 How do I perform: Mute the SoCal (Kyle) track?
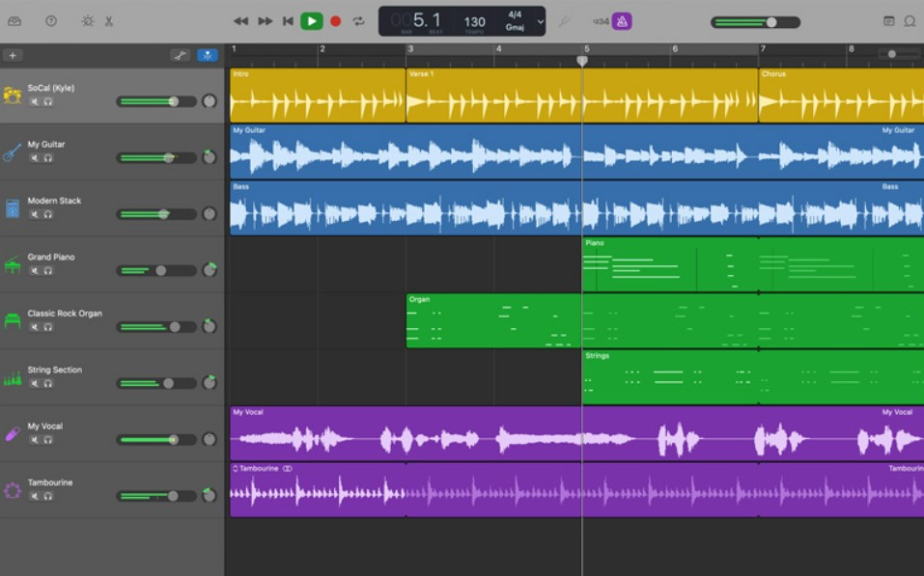[35, 102]
